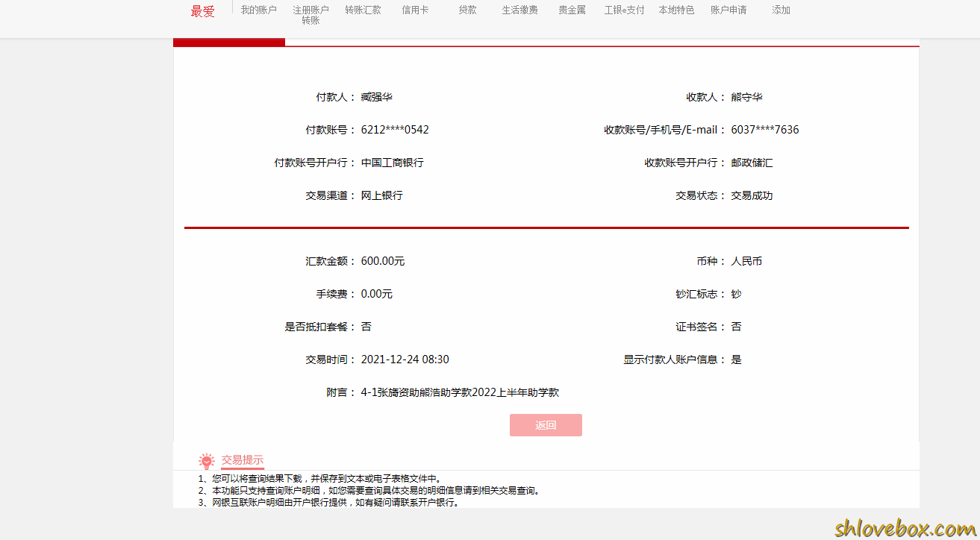Open the 最爱 favorites menu

click(x=203, y=11)
